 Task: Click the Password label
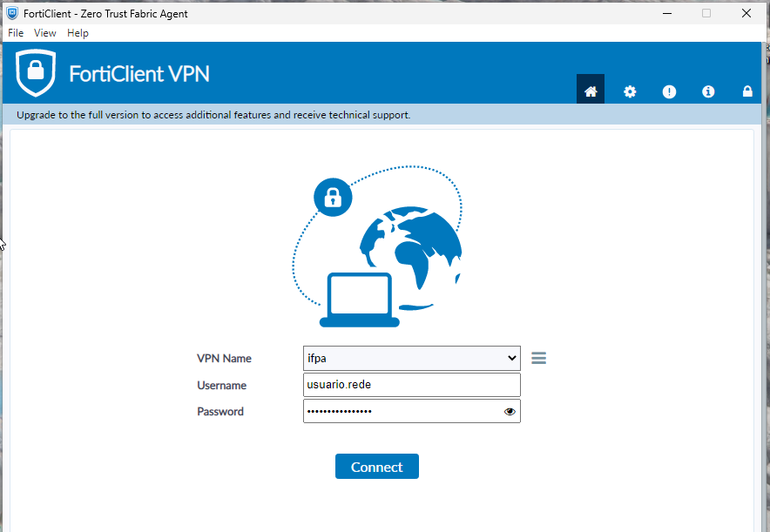[220, 412]
